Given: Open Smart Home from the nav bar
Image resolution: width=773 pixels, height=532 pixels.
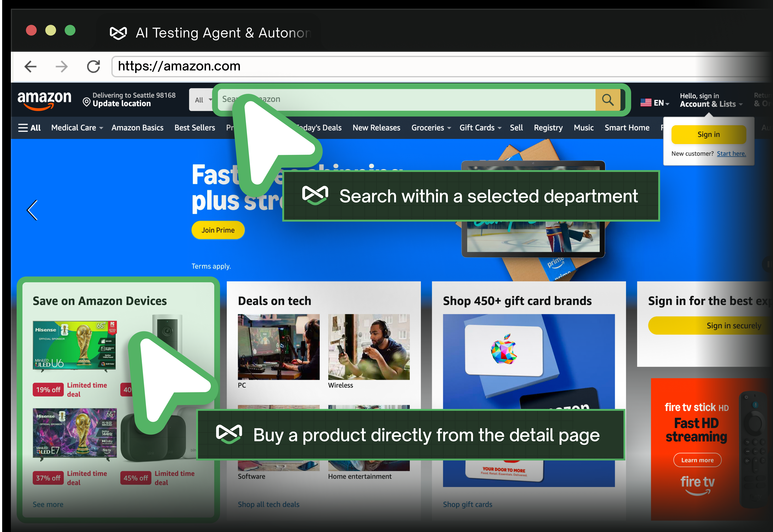Looking at the screenshot, I should pyautogui.click(x=627, y=128).
